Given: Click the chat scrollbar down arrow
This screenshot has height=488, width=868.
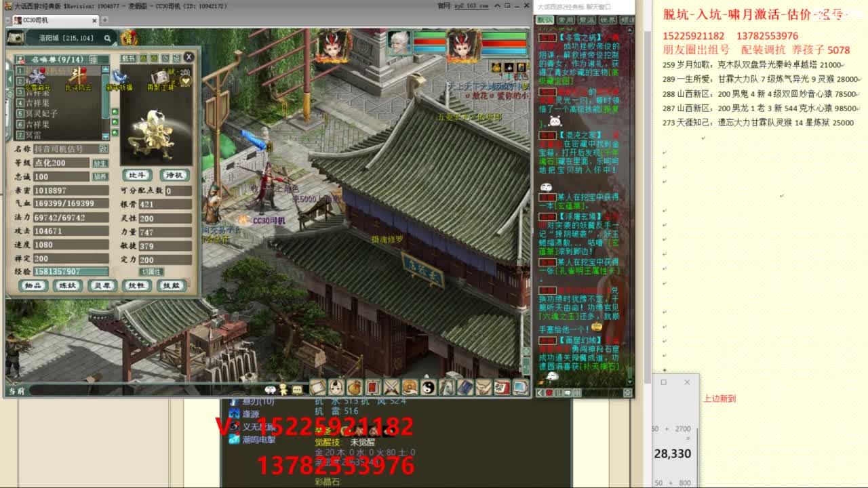Looking at the screenshot, I should (630, 382).
